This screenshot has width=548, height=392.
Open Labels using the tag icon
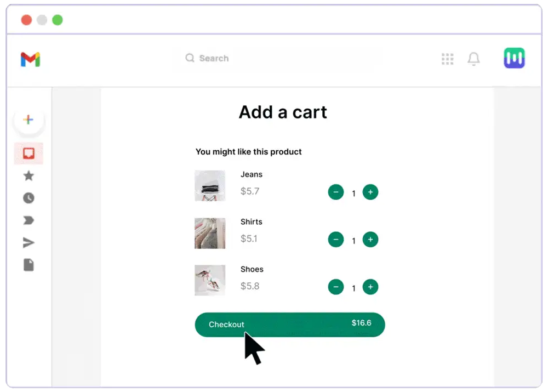click(28, 220)
